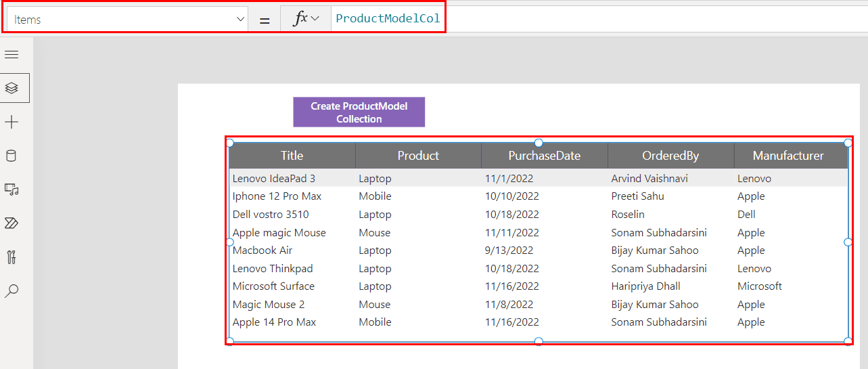Click the fx formula icon
868x369 pixels.
pos(300,19)
